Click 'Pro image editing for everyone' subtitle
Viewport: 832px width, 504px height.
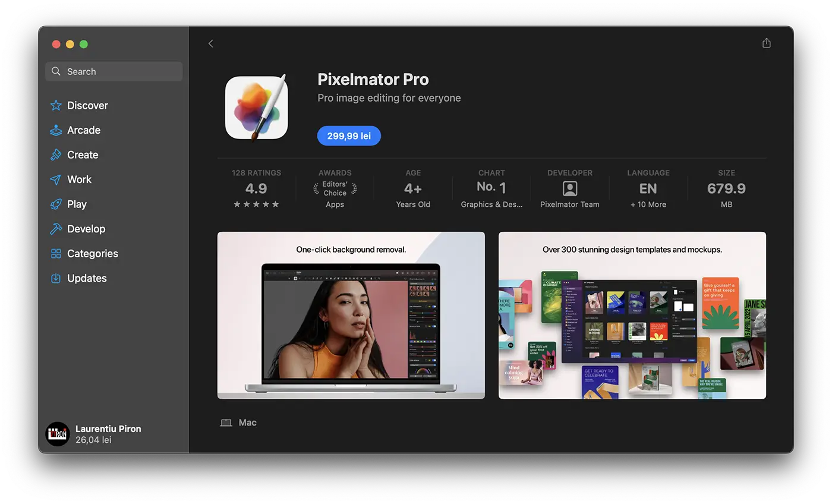point(389,98)
